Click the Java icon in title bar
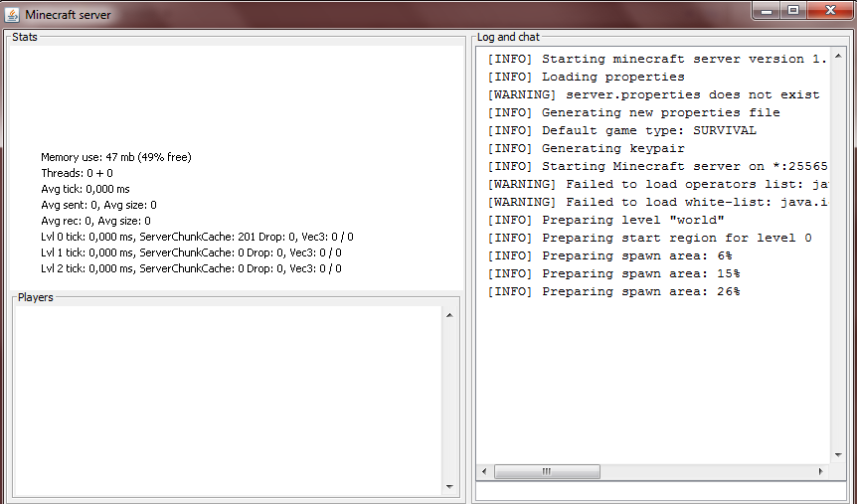857x504 pixels. pos(12,15)
